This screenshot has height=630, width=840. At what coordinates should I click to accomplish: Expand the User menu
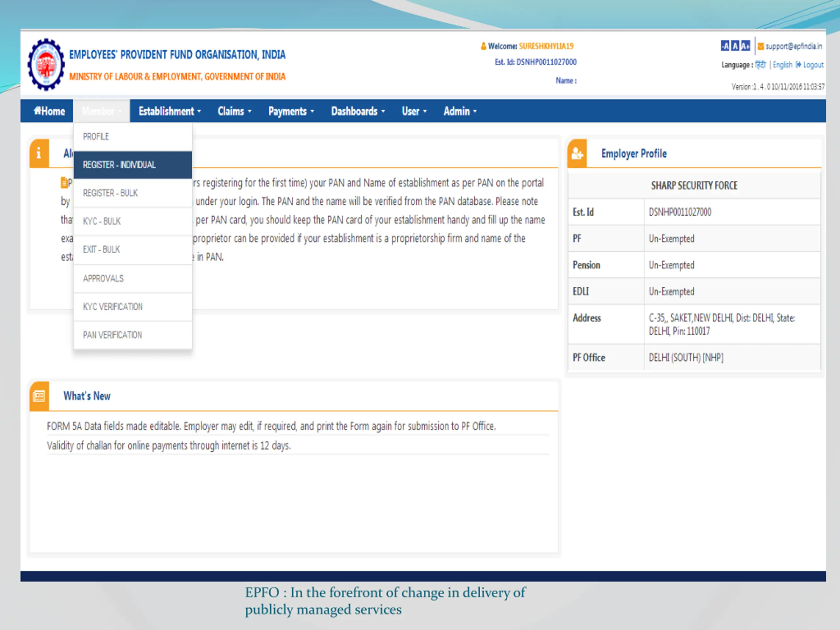pos(414,111)
